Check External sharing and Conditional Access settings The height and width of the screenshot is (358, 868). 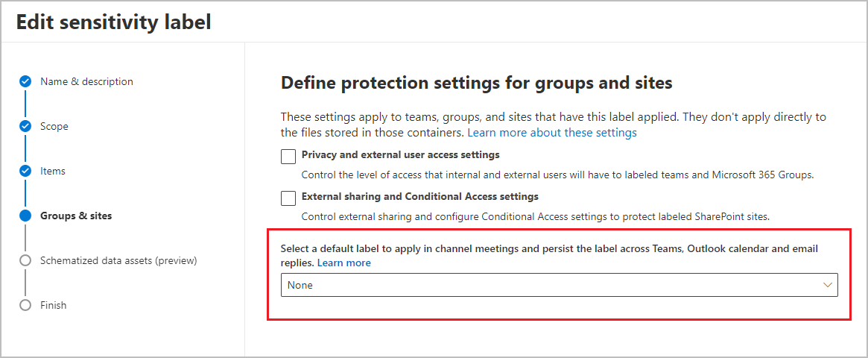[288, 198]
